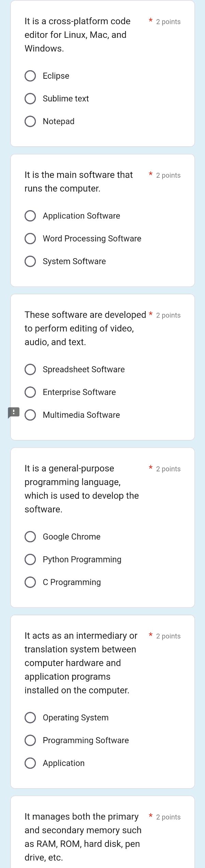Choose Operating System for the intermediary question
The height and width of the screenshot is (868, 205).
coord(30,717)
